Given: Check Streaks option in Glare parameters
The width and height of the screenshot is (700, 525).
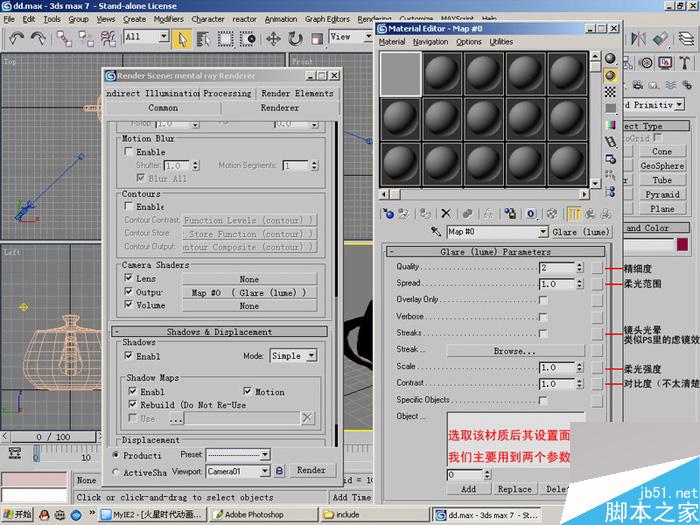Looking at the screenshot, I should [543, 333].
